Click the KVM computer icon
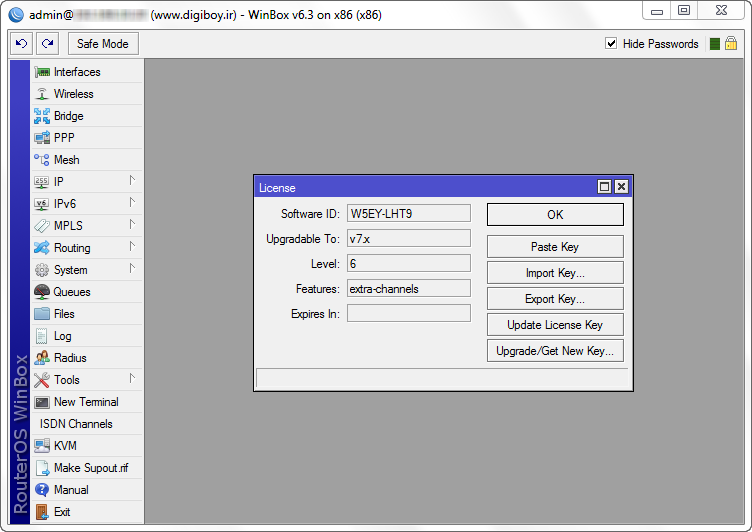This screenshot has height=532, width=752. 42,446
